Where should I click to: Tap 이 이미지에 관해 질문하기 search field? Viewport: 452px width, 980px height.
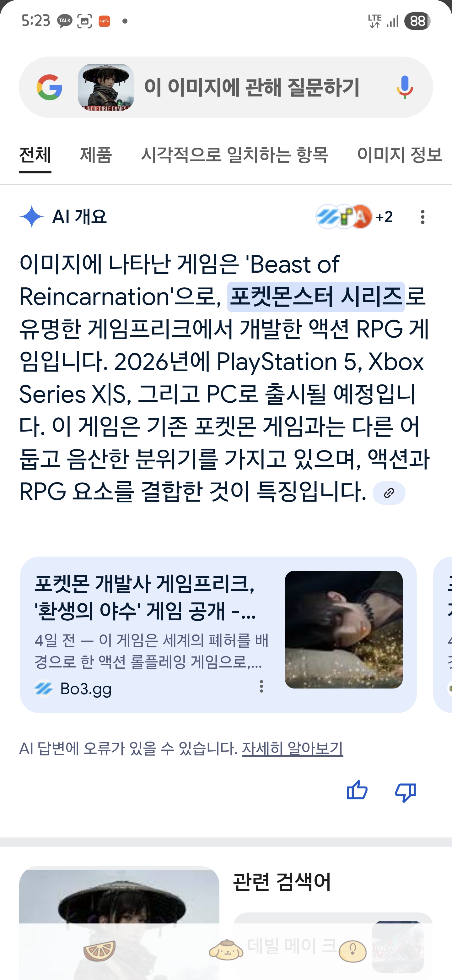click(252, 87)
